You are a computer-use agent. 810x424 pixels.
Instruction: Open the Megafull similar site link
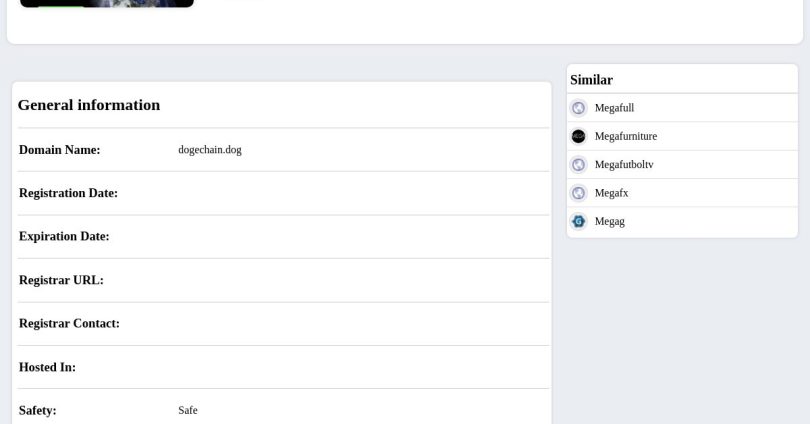(614, 108)
